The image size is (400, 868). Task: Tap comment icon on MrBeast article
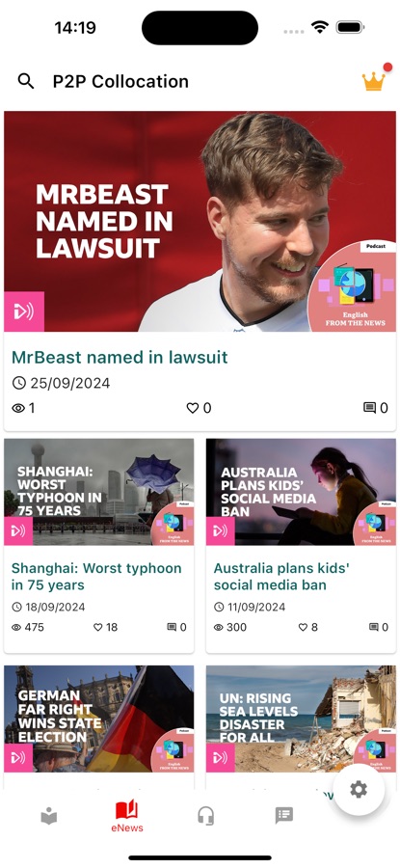click(x=369, y=408)
